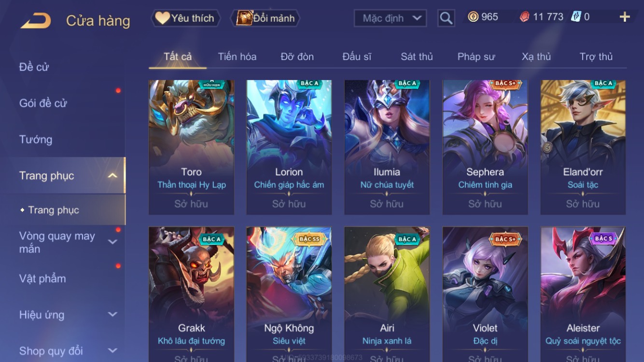Tap the back arrow icon
The image size is (644, 362).
pyautogui.click(x=36, y=21)
